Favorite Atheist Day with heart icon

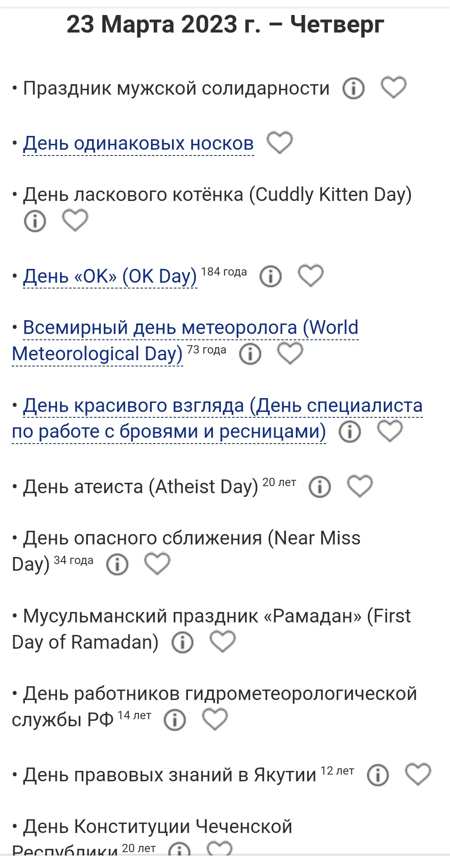(360, 486)
